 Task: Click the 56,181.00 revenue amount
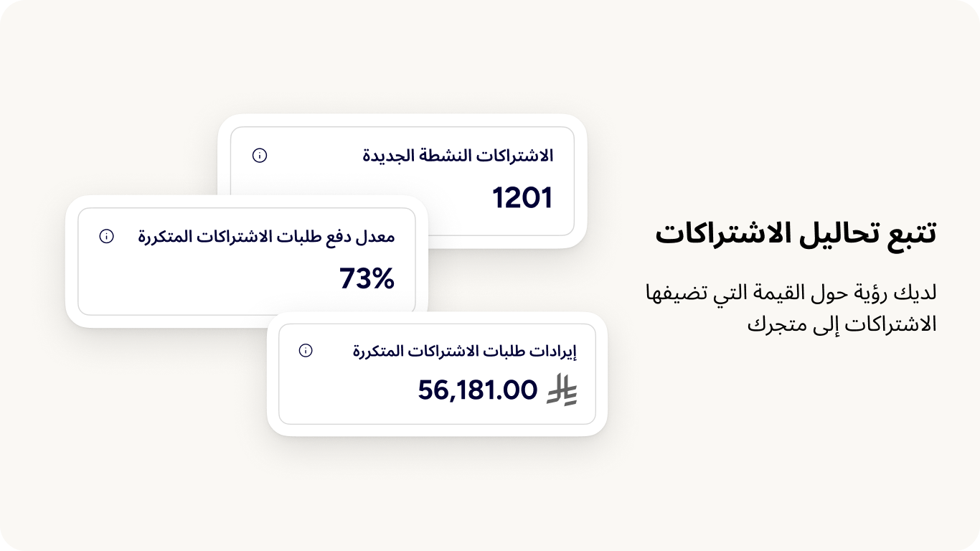[x=477, y=390]
